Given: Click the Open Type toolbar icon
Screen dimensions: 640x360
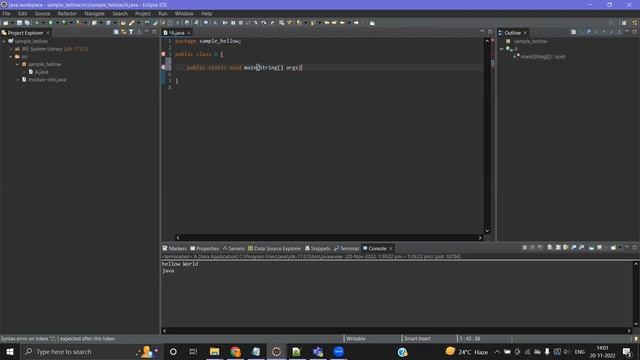Looking at the screenshot, I should [x=123, y=23].
